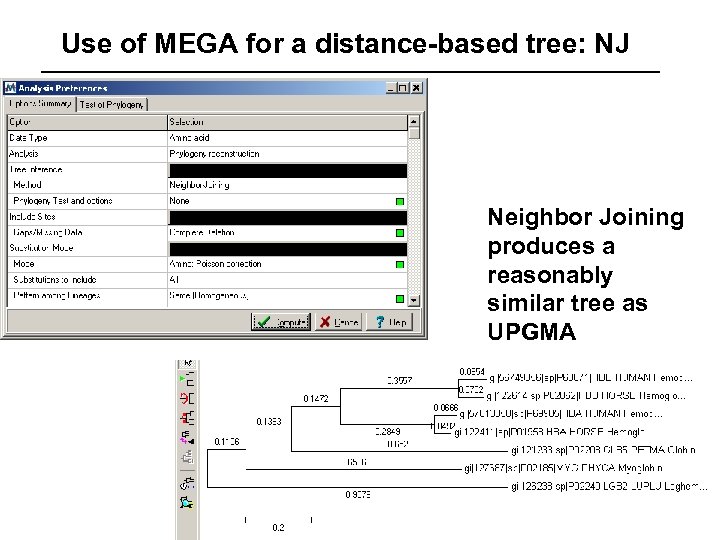This screenshot has width=720, height=540.
Task: Click green square in Amino: Poisson correction row
Action: tap(400, 264)
